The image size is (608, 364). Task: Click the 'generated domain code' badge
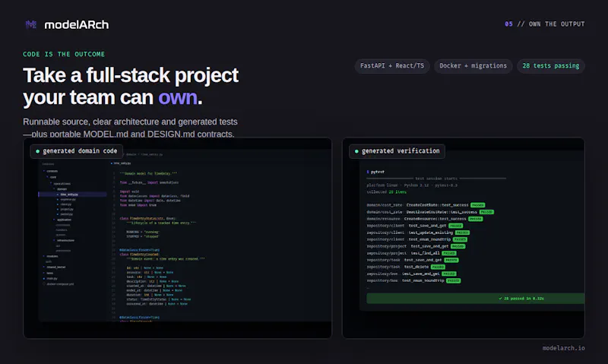(77, 151)
